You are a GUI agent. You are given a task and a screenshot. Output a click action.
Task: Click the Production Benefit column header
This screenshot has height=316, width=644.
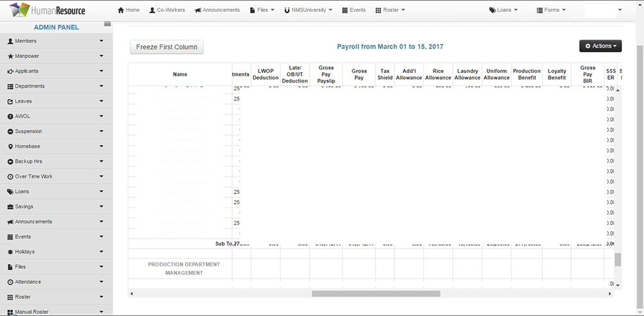(526, 74)
